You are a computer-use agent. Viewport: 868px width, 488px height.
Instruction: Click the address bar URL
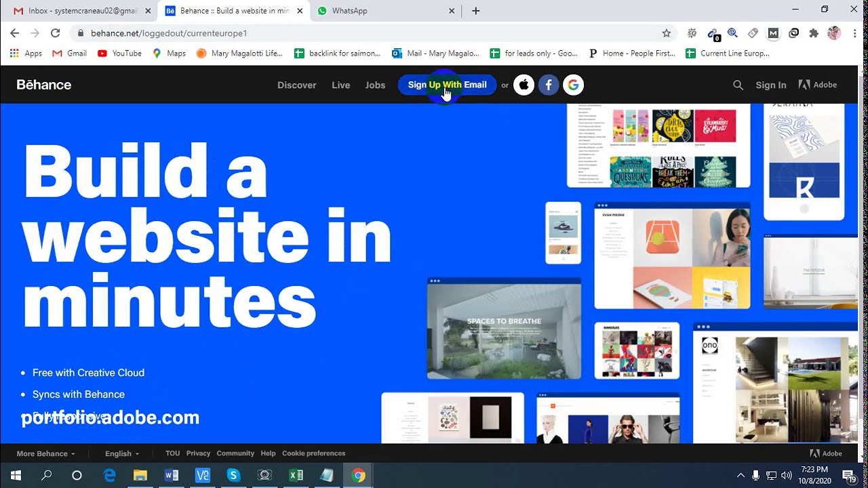pos(169,33)
